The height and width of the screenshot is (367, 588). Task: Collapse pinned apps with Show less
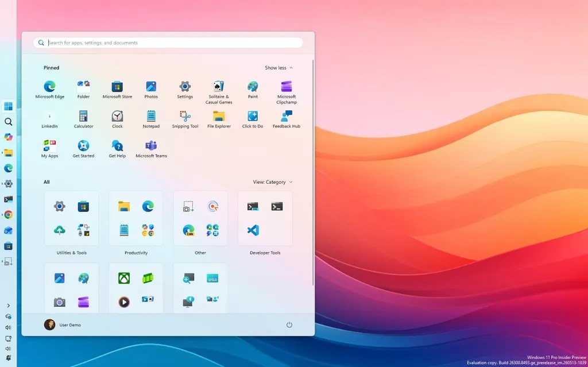279,68
